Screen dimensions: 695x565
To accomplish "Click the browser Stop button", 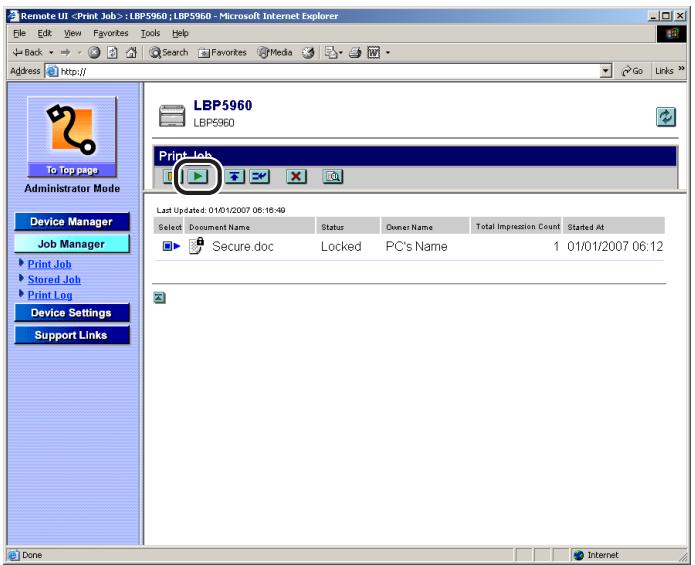I will (94, 52).
